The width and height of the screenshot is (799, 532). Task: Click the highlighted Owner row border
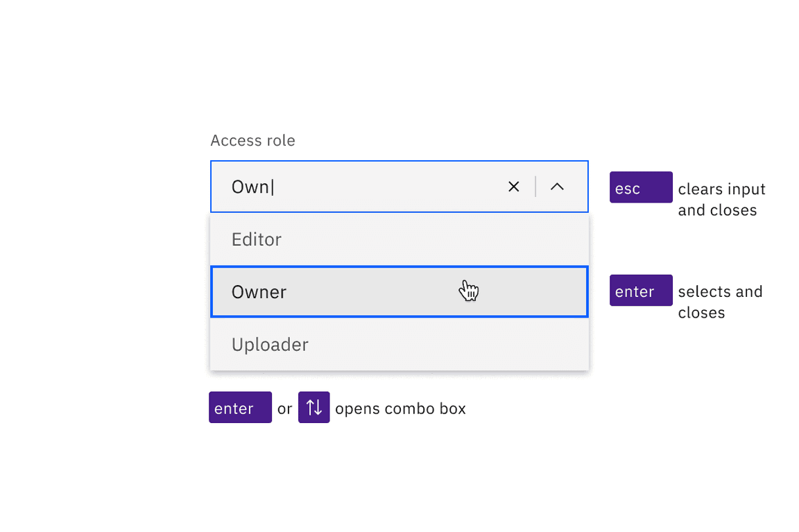click(399, 266)
